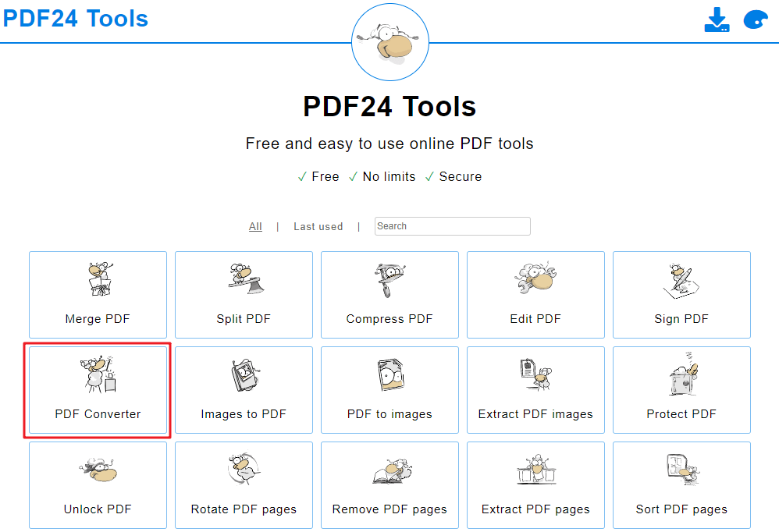This screenshot has height=532, width=779.
Task: Open the Last used tools filter
Action: coord(318,226)
